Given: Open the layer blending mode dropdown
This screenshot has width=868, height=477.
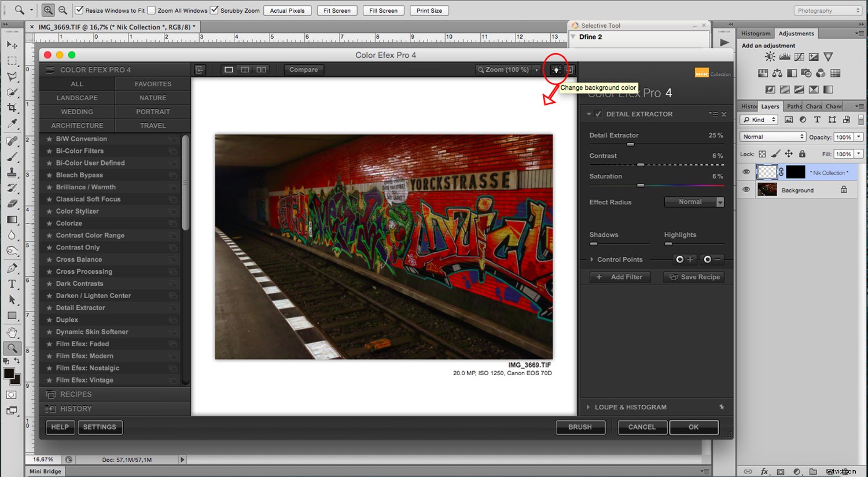Looking at the screenshot, I should click(772, 136).
